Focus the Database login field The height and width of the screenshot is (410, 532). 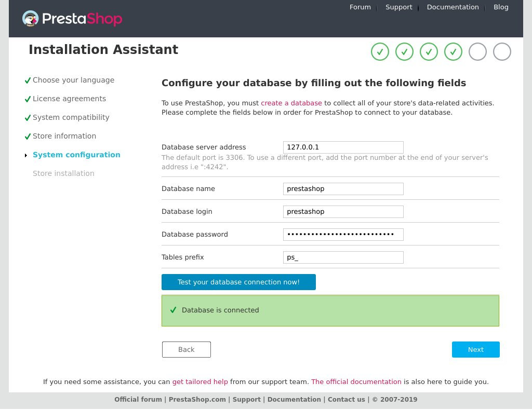[343, 211]
